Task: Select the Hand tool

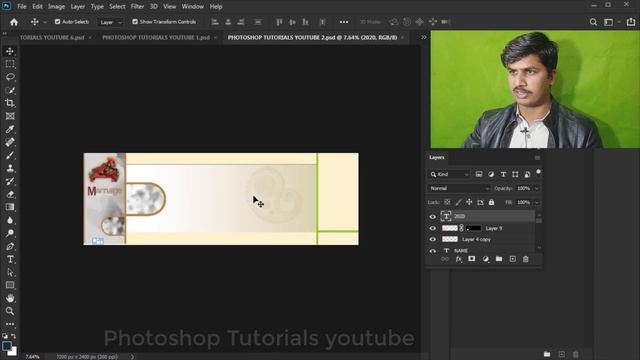Action: click(x=10, y=298)
